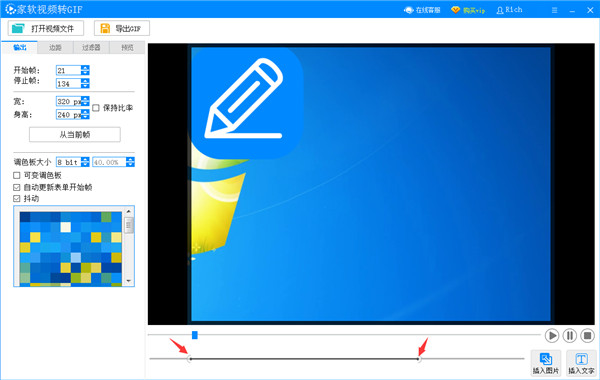
Task: Click the blue playback position slider handle
Action: pos(195,335)
